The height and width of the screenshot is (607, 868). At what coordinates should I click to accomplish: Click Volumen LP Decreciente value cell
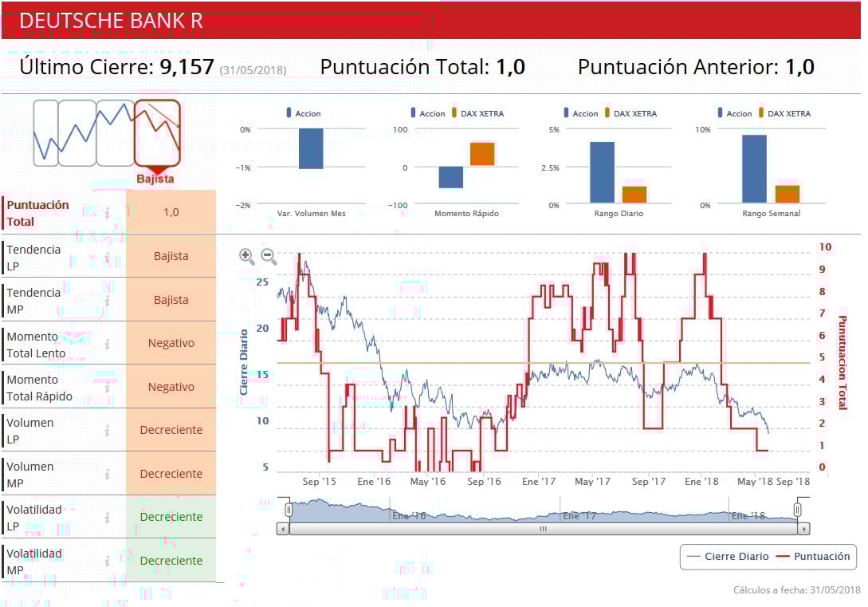(x=171, y=430)
